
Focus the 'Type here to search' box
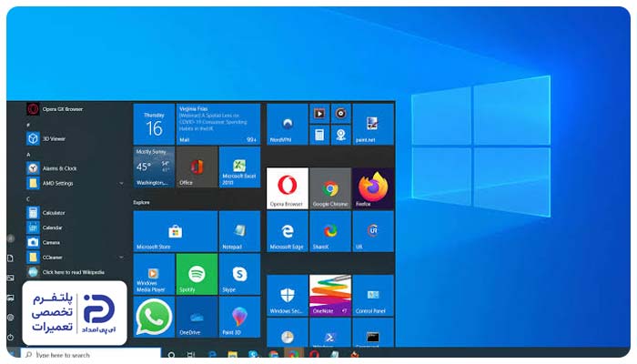91,355
